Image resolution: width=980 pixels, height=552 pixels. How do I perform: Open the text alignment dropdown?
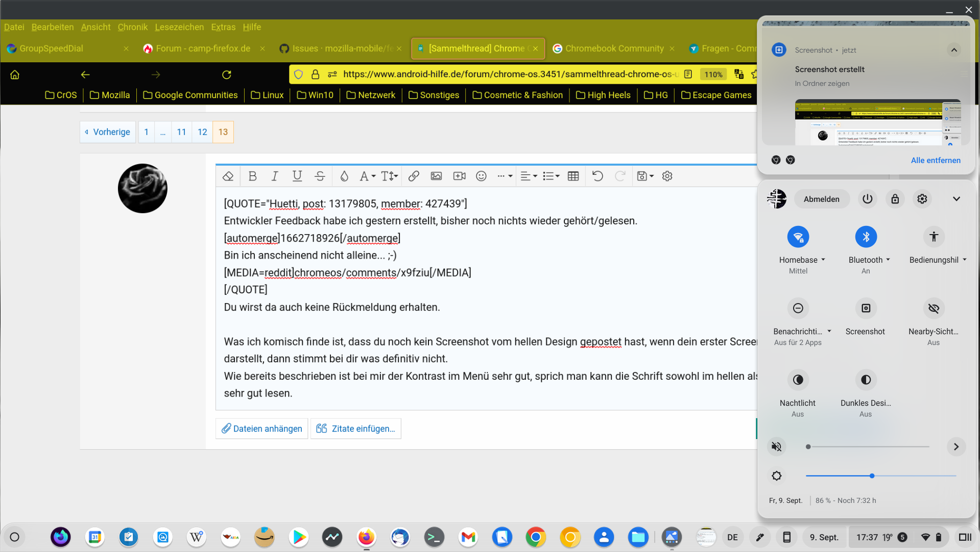(x=529, y=176)
